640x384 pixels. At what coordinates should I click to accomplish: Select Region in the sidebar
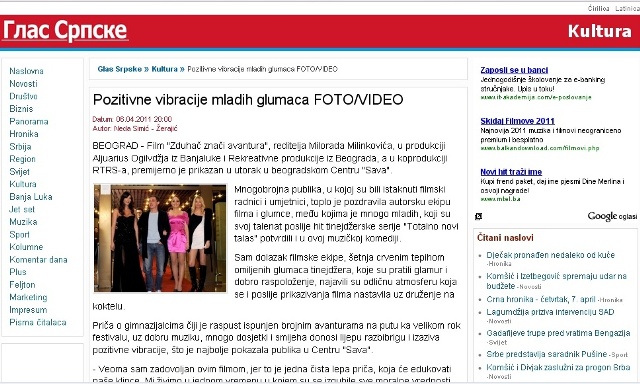[x=22, y=159]
